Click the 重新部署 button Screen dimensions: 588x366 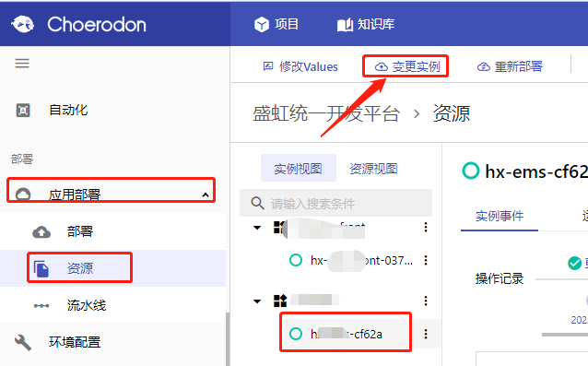pos(510,66)
